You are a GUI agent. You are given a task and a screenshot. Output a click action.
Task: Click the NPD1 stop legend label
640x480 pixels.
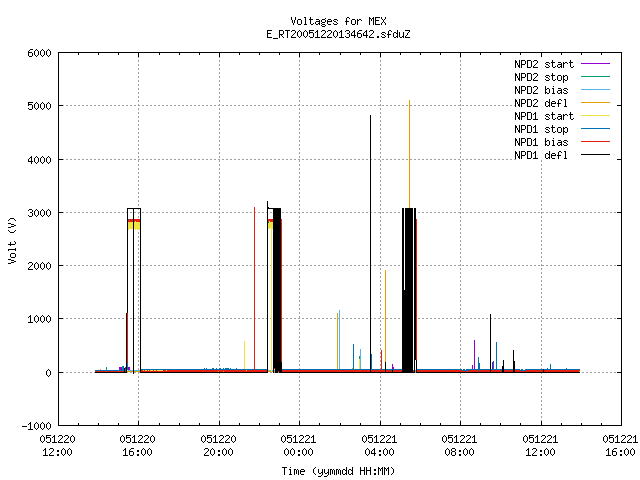pyautogui.click(x=541, y=129)
